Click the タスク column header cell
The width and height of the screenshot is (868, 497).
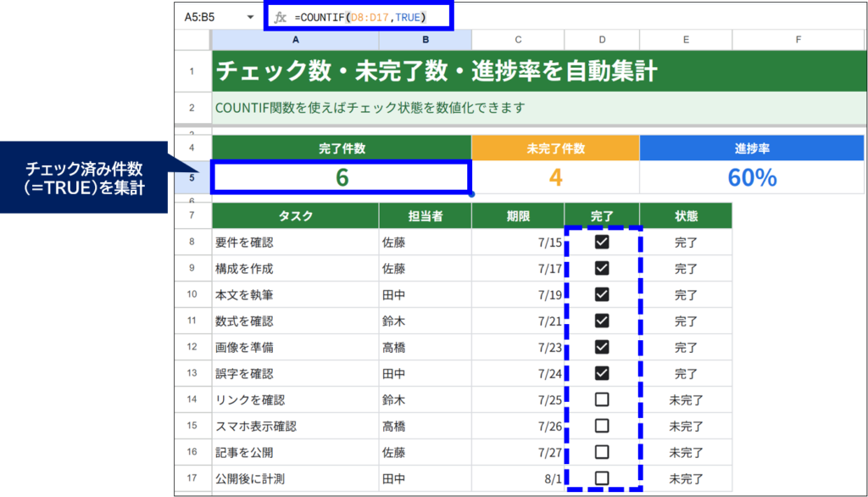coord(296,215)
